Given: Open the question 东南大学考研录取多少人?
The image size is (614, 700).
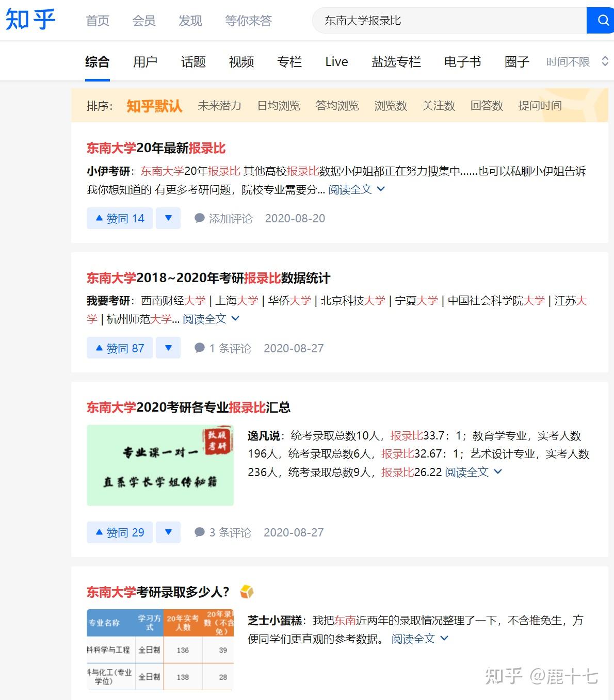Looking at the screenshot, I should (x=158, y=592).
